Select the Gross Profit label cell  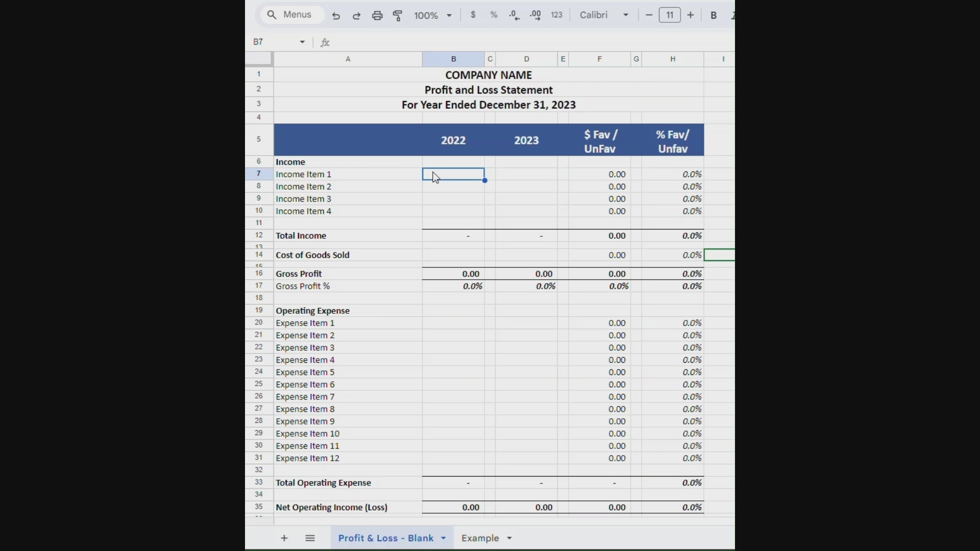point(348,273)
